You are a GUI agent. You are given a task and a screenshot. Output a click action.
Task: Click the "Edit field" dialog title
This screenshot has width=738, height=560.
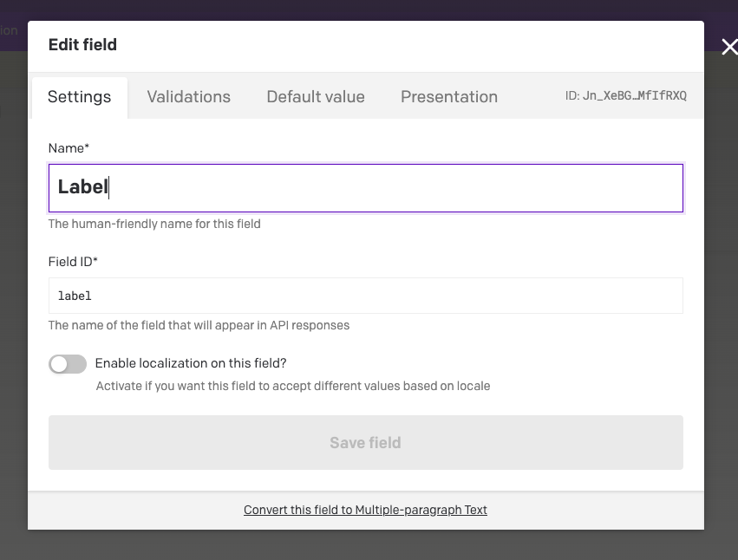tap(82, 45)
